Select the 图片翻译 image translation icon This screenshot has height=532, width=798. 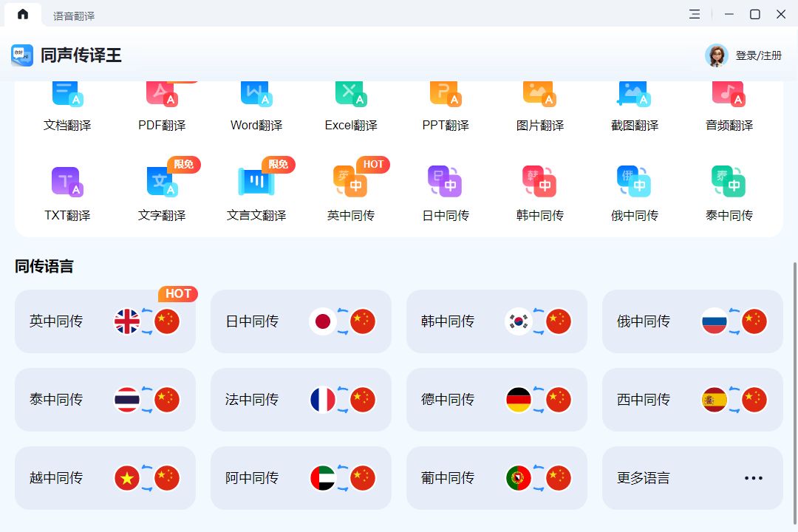coord(540,94)
